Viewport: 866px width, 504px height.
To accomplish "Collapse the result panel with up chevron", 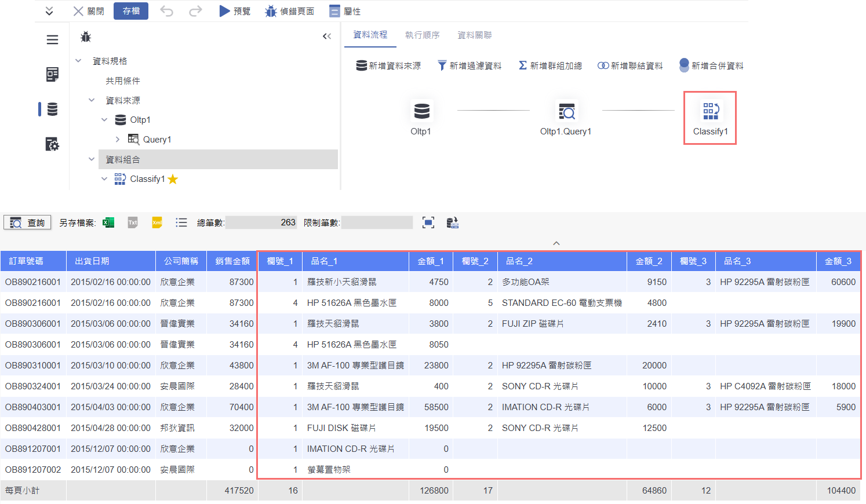I will 556,243.
